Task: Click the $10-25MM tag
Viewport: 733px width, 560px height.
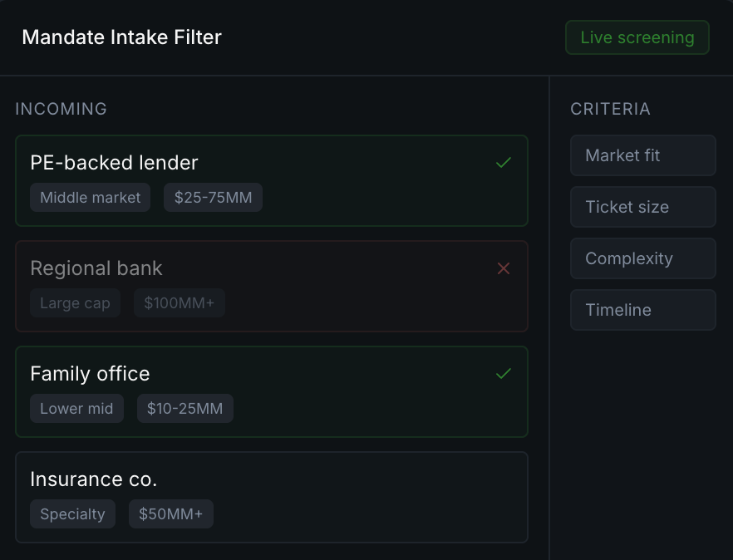Action: (x=184, y=409)
